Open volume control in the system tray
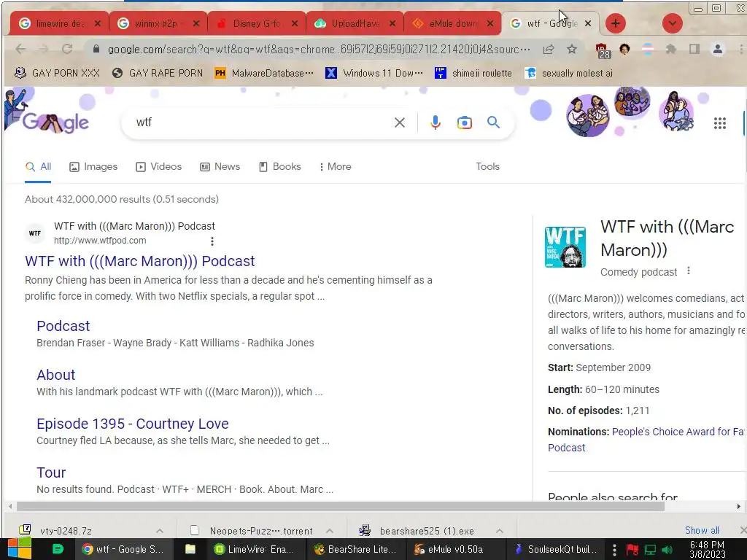 pos(667,550)
